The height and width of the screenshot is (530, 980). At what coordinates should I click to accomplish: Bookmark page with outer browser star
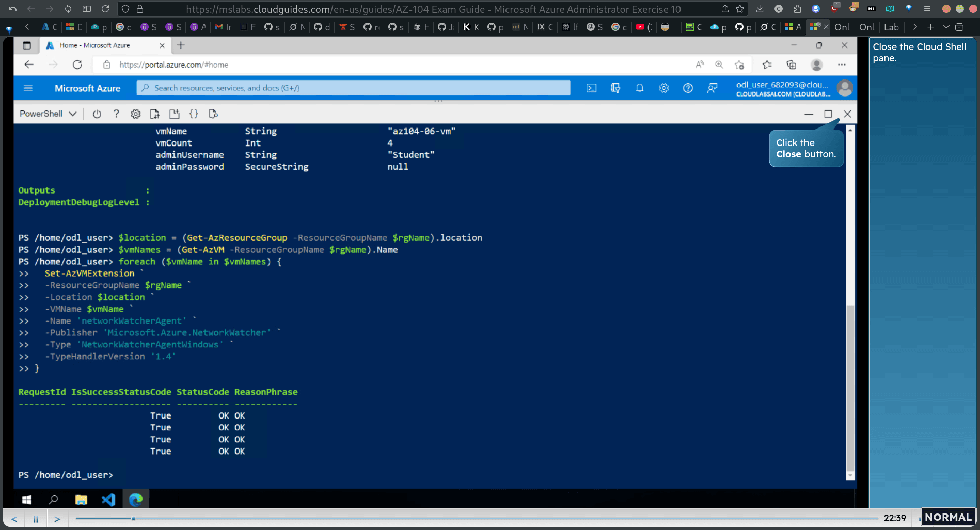(740, 9)
